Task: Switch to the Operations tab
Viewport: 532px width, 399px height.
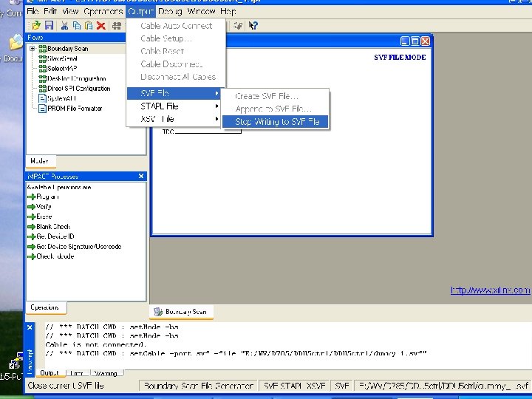Action: click(x=46, y=307)
